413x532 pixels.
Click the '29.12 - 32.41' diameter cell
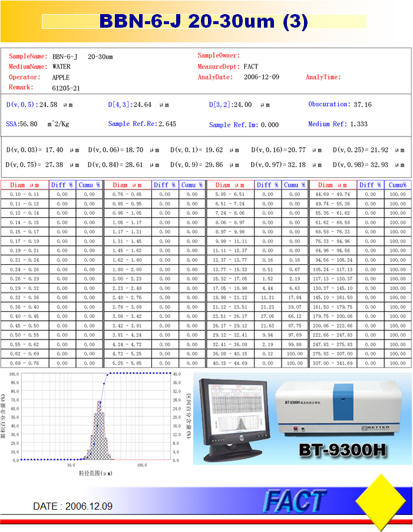point(230,335)
